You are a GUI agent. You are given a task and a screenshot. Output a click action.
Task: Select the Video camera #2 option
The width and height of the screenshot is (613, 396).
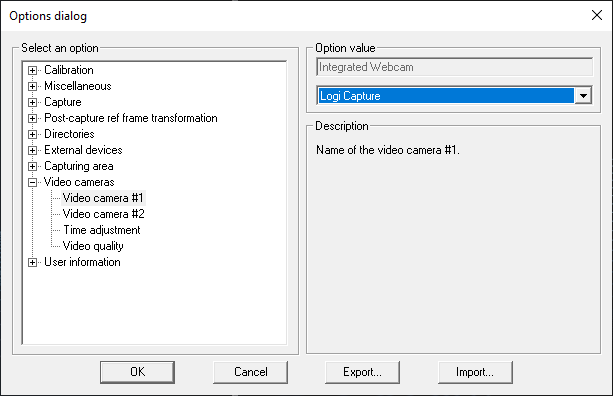point(104,214)
